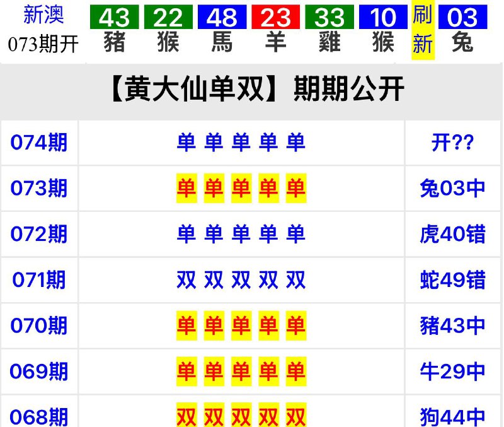The width and height of the screenshot is (504, 427).
Task: Click the 猪43中 result cell
Action: point(452,325)
